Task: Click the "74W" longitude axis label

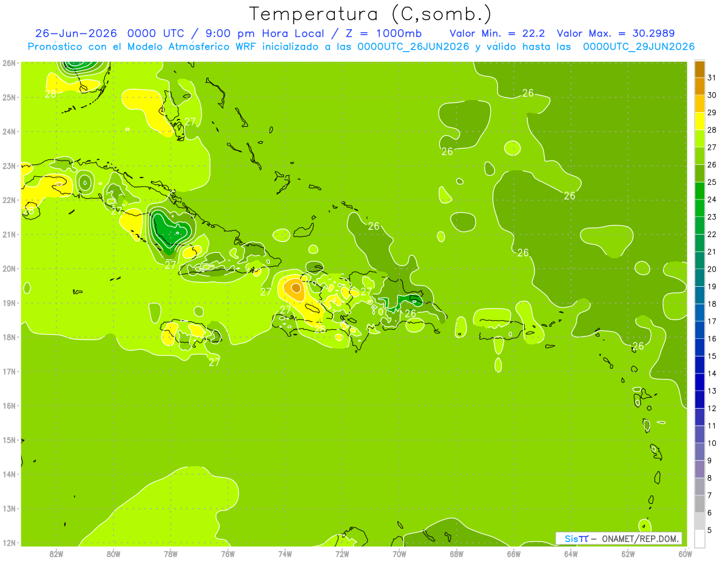Action: (285, 554)
